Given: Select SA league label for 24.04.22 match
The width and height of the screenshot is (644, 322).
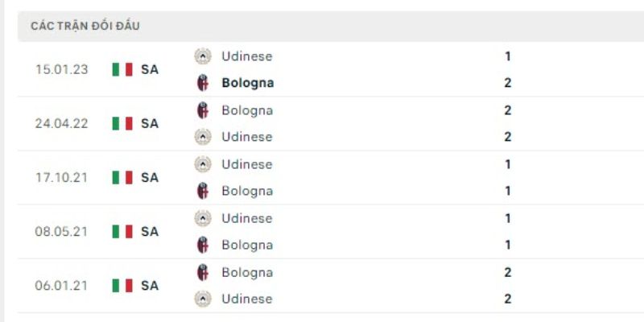Looking at the screenshot, I should click(x=150, y=123).
